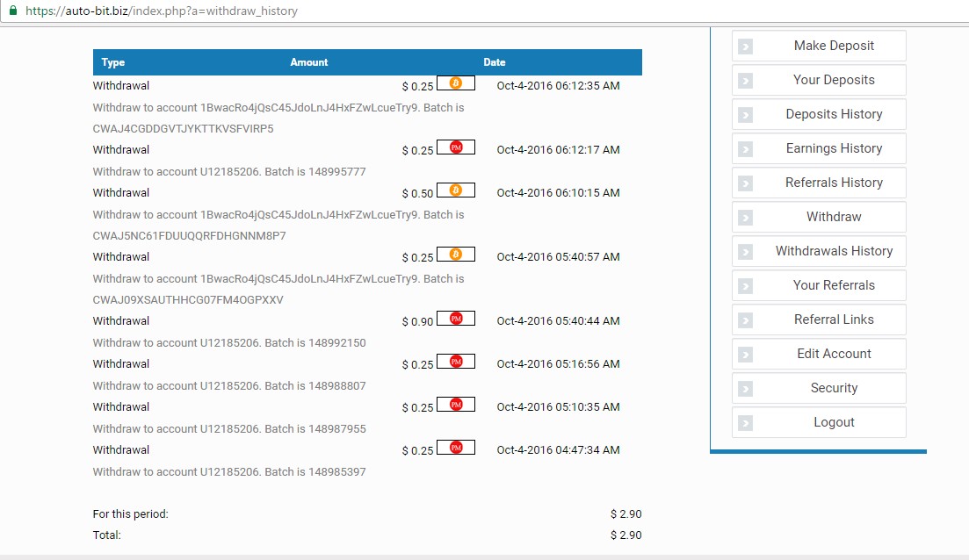
Task: Click the 'For this period:' label
Action: click(x=130, y=514)
